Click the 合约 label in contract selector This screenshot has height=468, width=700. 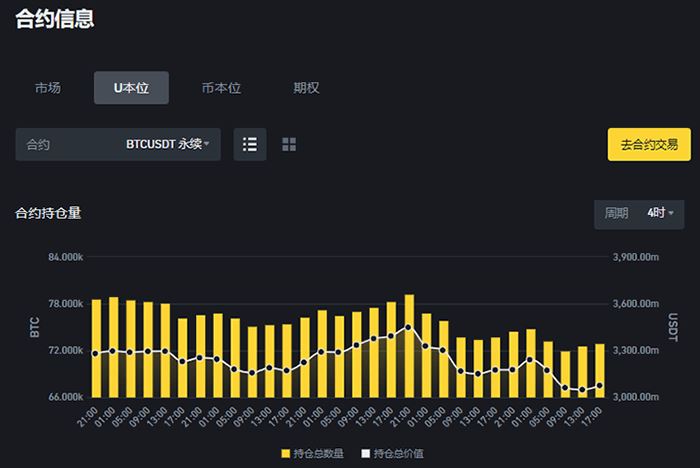tap(39, 145)
